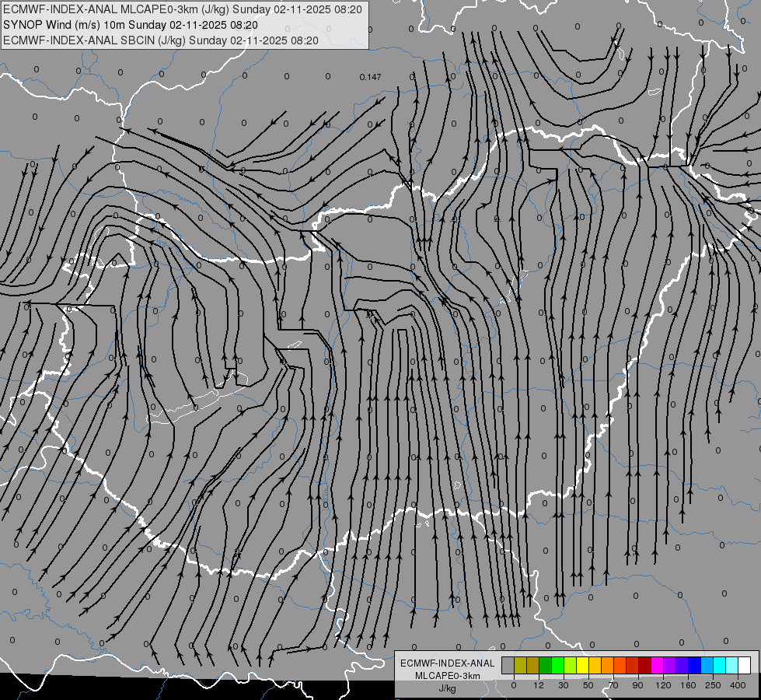Click the legend scale value 120
Image resolution: width=761 pixels, height=700 pixels.
point(664,685)
